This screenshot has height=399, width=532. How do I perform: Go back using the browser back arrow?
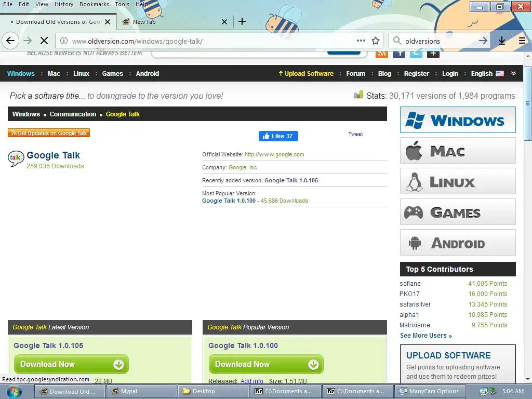point(10,41)
